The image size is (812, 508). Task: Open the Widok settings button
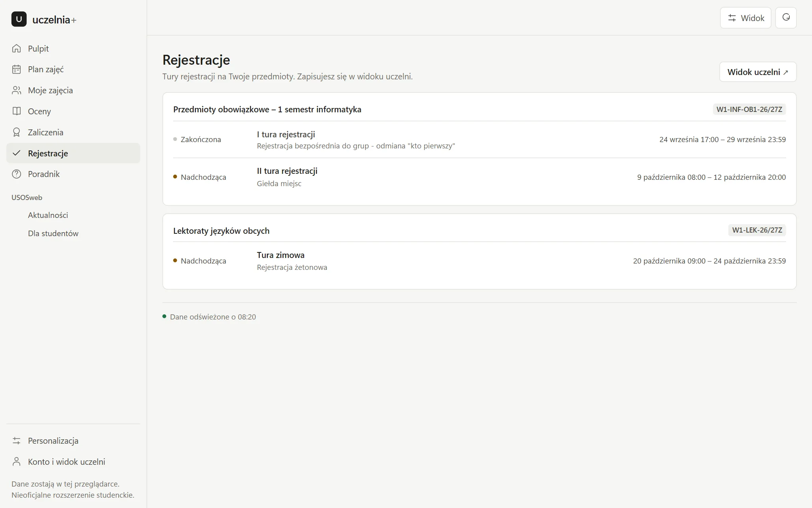(x=745, y=18)
